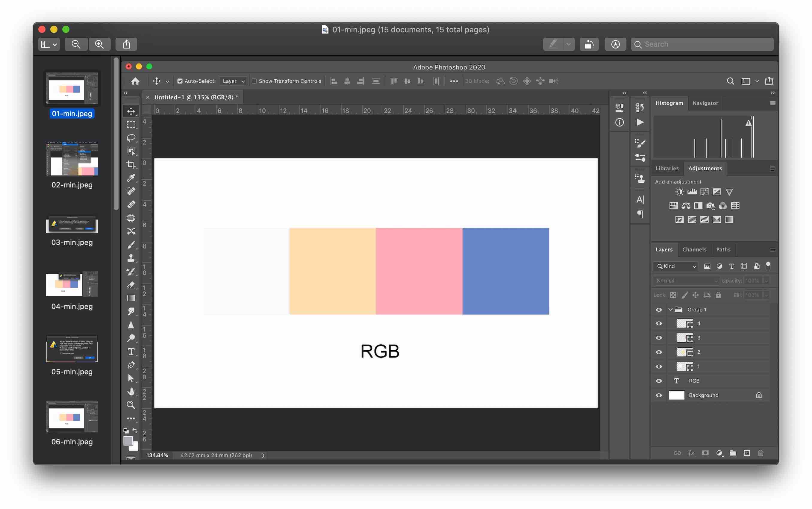Click the foreground color swatch

(128, 441)
